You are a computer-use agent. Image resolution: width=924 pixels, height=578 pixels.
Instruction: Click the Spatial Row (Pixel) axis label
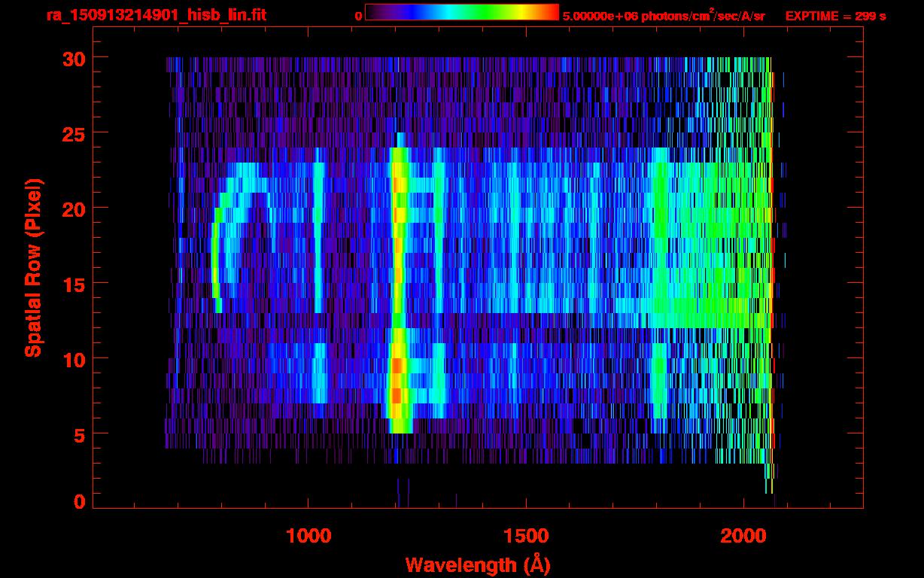point(32,267)
